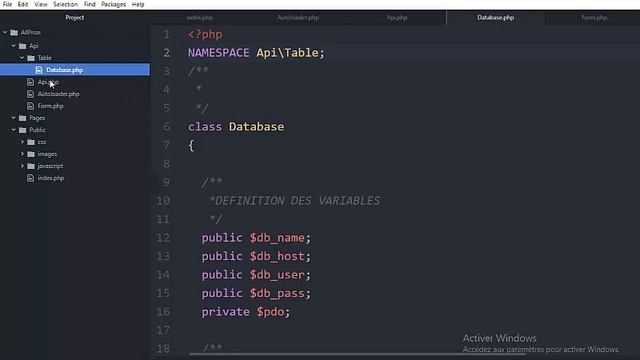Switch to the Autoloader.php tab

298,18
